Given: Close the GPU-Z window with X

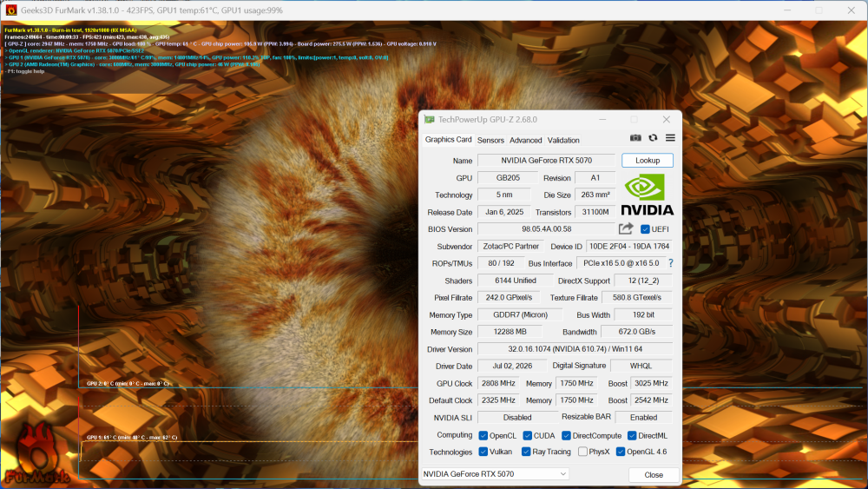Looking at the screenshot, I should pos(667,120).
